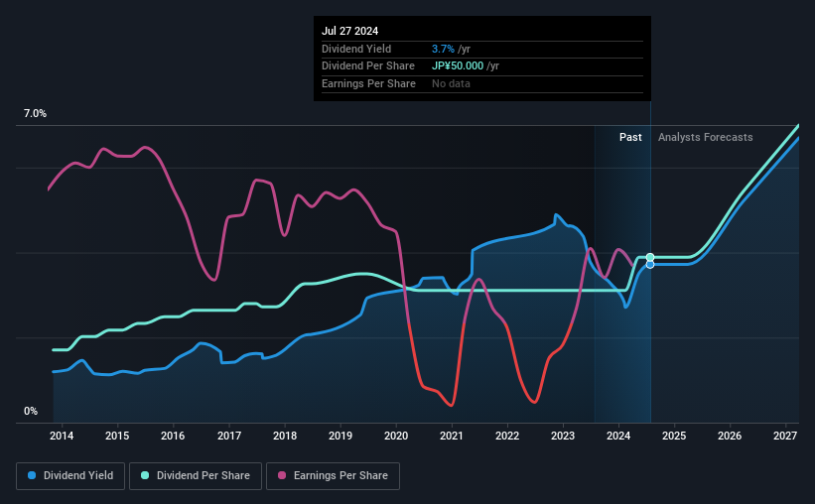
Task: Click the Jul 27 2024 tooltip date
Action: [349, 31]
